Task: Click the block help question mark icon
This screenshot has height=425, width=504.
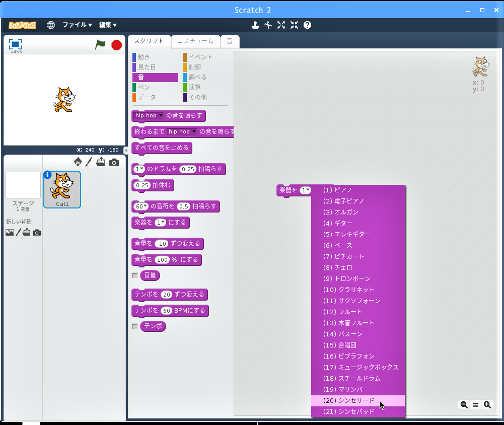Action: coord(307,25)
